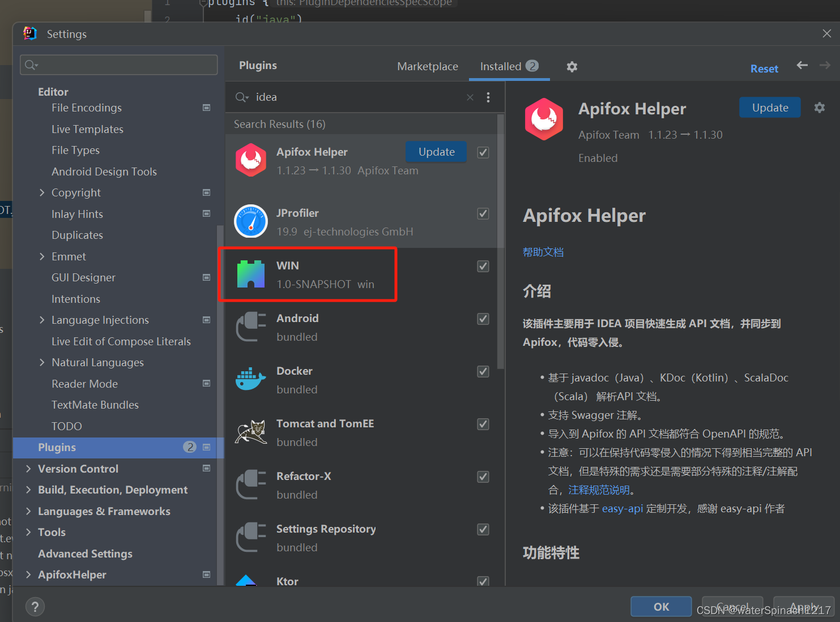Click the settings search magnifier icon

click(x=31, y=65)
